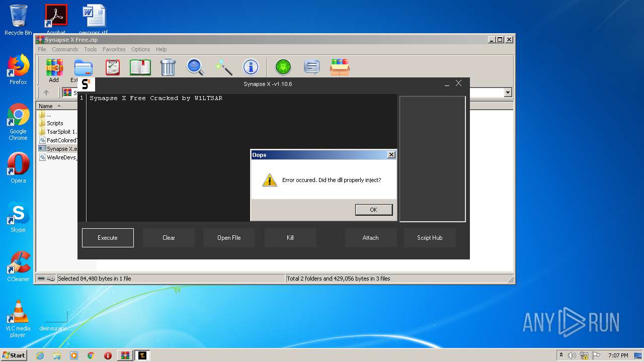Click the SFX boxes toolbar icon
This screenshot has height=362, width=644.
point(340,67)
